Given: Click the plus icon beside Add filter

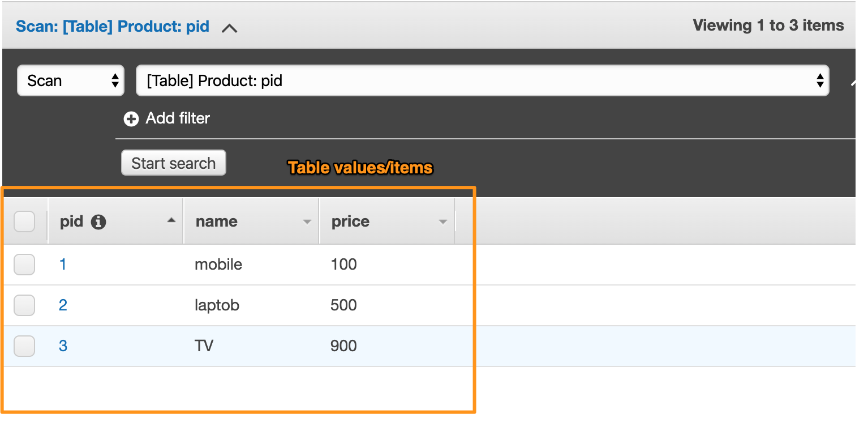Looking at the screenshot, I should tap(131, 119).
